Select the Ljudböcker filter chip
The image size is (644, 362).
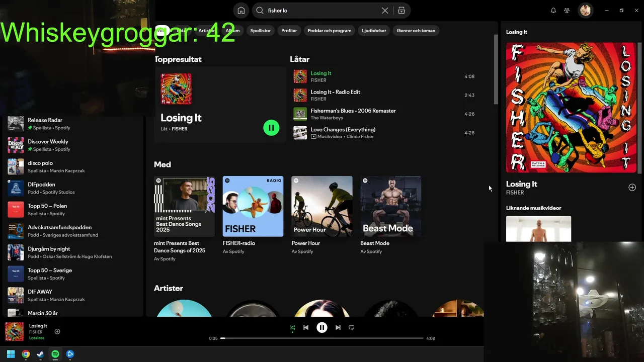(374, 31)
